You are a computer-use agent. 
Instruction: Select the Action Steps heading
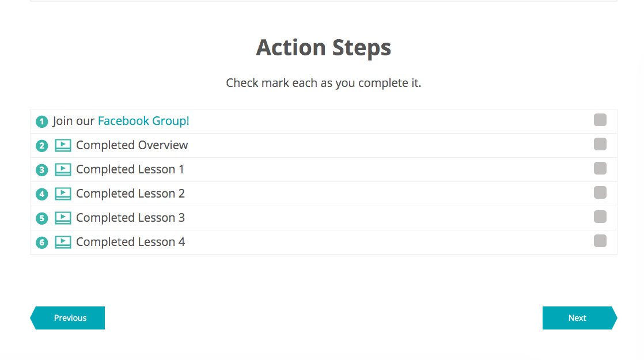click(x=323, y=47)
